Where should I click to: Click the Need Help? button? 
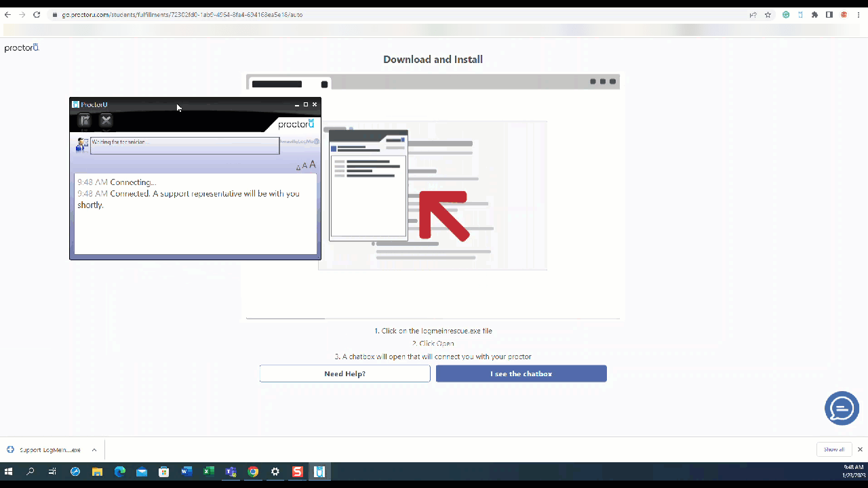pos(344,373)
